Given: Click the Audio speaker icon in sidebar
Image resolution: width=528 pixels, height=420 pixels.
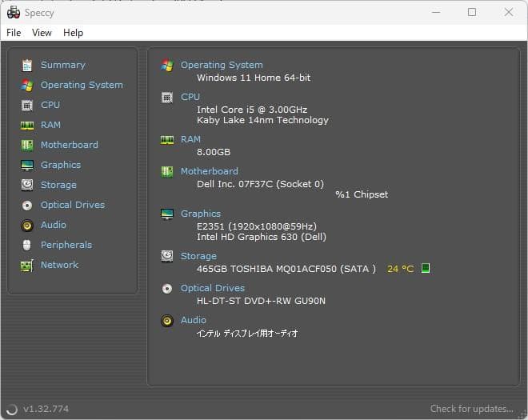Looking at the screenshot, I should 27,226.
